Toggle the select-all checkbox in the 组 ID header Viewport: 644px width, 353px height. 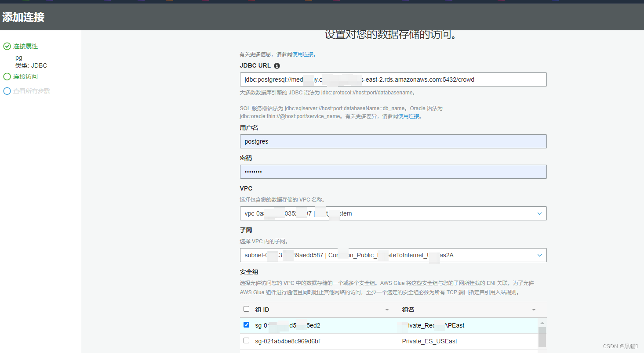[246, 309]
